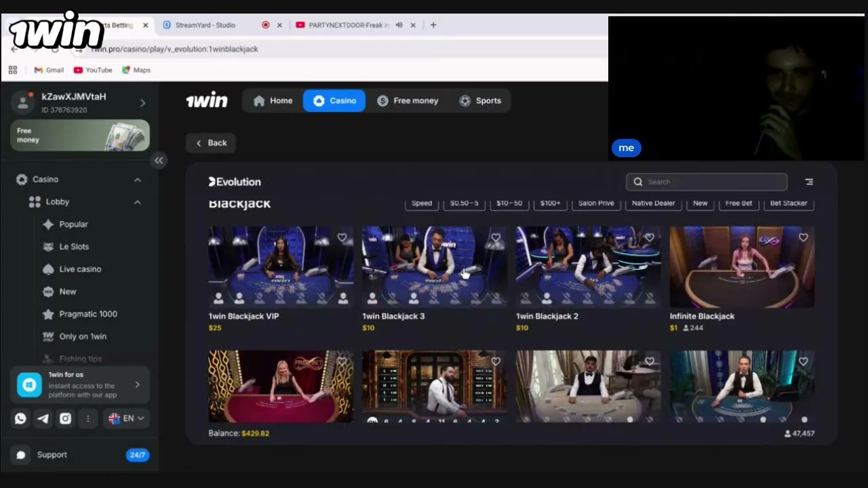Open the Free money tab

click(408, 101)
